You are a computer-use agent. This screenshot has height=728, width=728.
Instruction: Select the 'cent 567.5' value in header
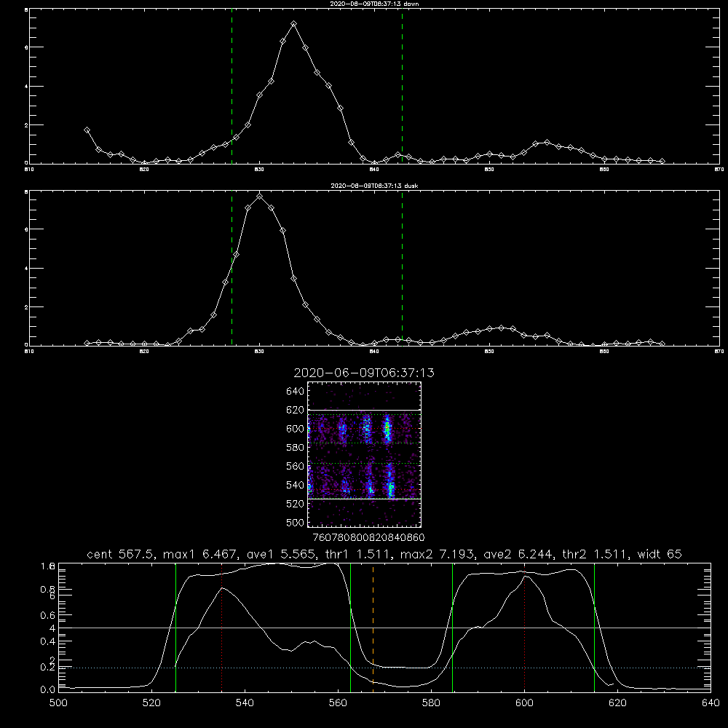coord(121,554)
